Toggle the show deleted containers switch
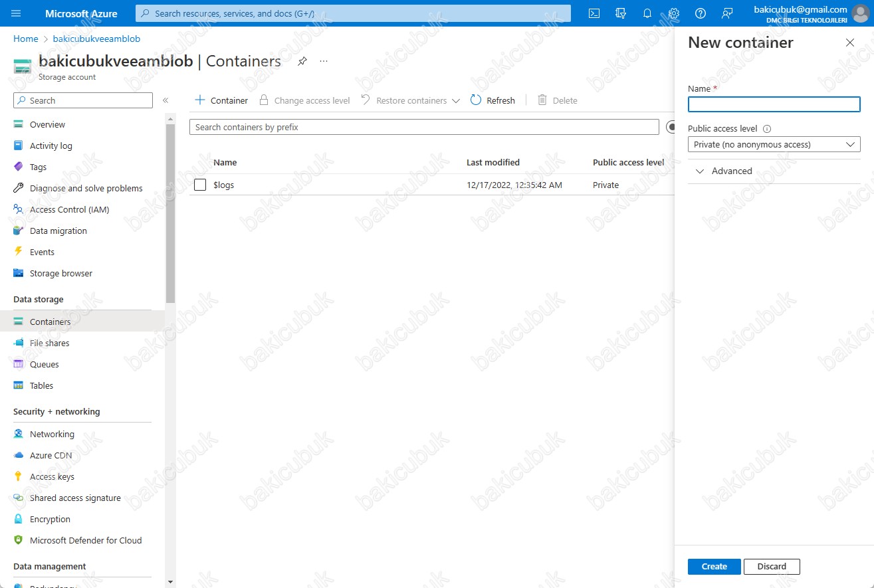 [669, 127]
